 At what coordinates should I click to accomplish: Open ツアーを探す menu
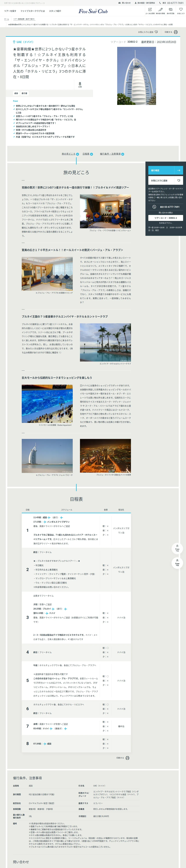pyautogui.click(x=10, y=11)
